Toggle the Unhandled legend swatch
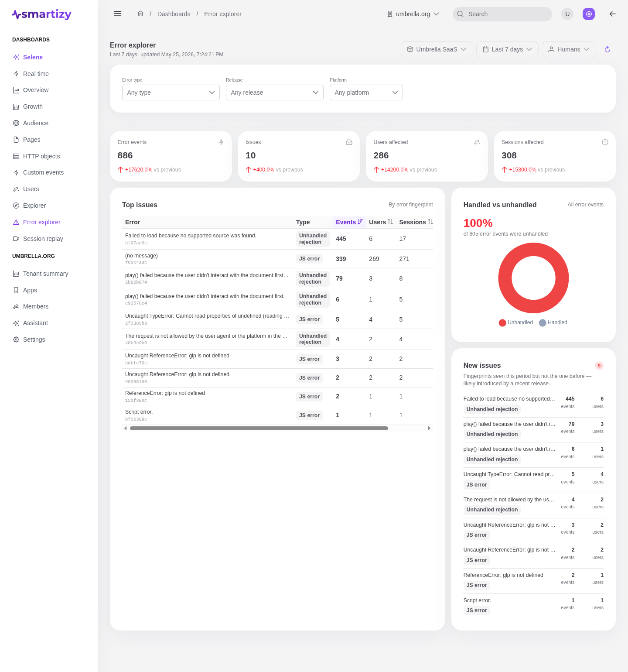This screenshot has height=672, width=628. pos(502,323)
